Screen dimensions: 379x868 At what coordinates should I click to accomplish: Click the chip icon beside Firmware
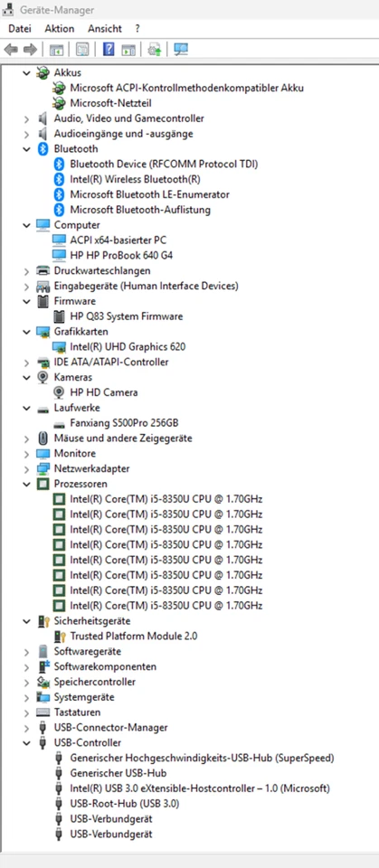tap(43, 301)
